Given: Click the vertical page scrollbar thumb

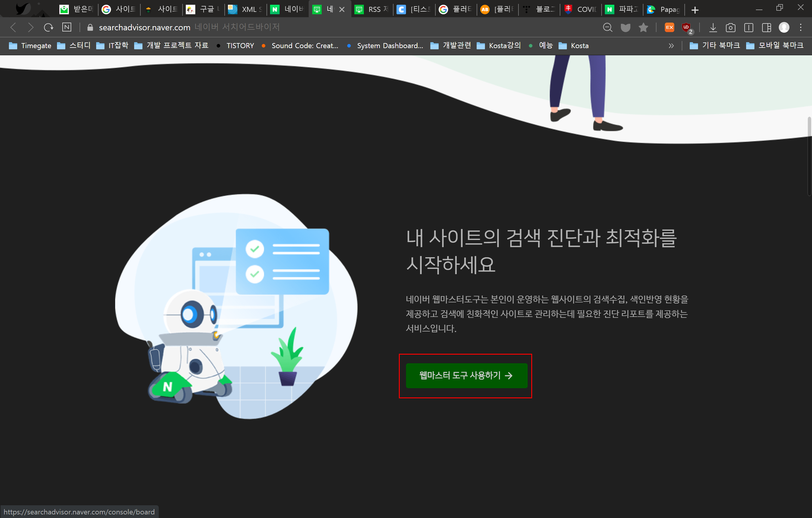Looking at the screenshot, I should (x=809, y=156).
